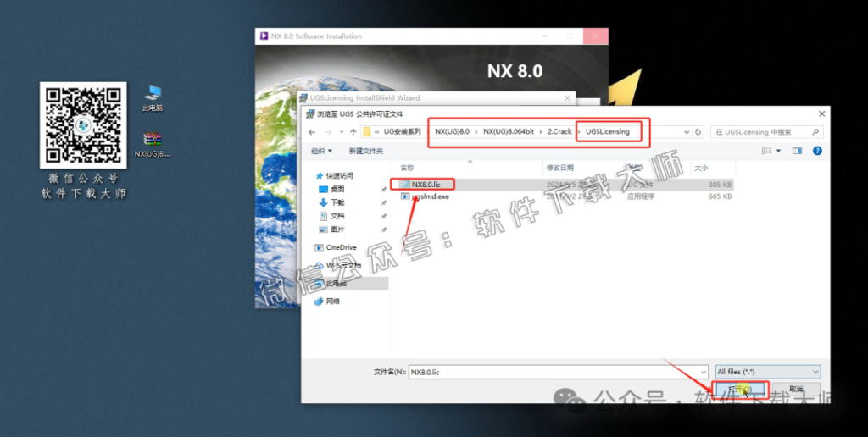Viewport: 868px width, 437px height.
Task: Open the blue help icon
Action: pos(817,151)
